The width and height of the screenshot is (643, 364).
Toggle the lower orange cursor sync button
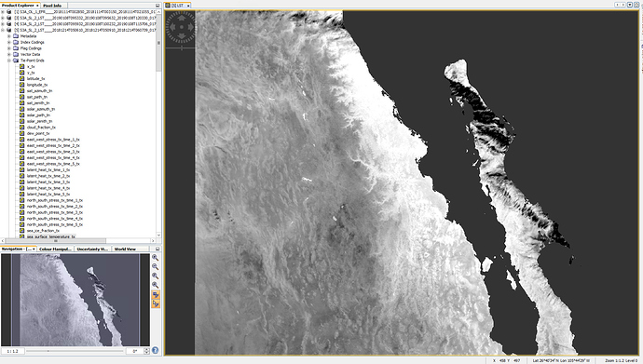[156, 303]
